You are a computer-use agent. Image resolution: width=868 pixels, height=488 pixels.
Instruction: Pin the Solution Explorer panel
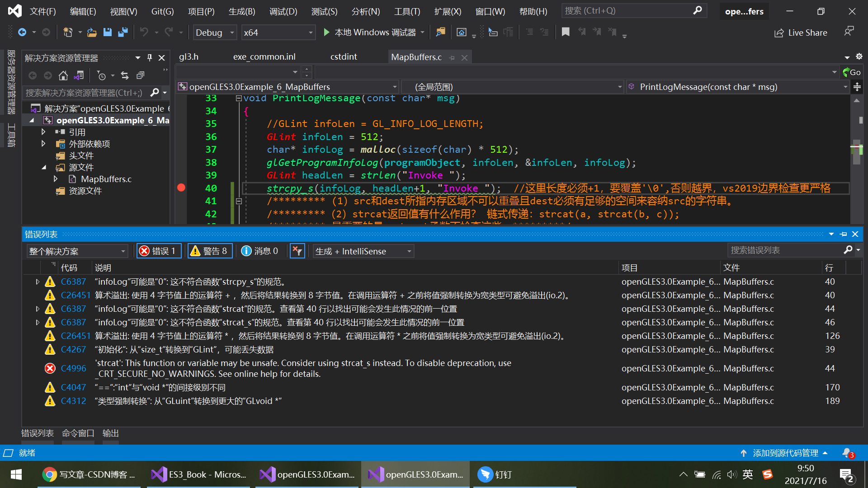[x=149, y=57]
